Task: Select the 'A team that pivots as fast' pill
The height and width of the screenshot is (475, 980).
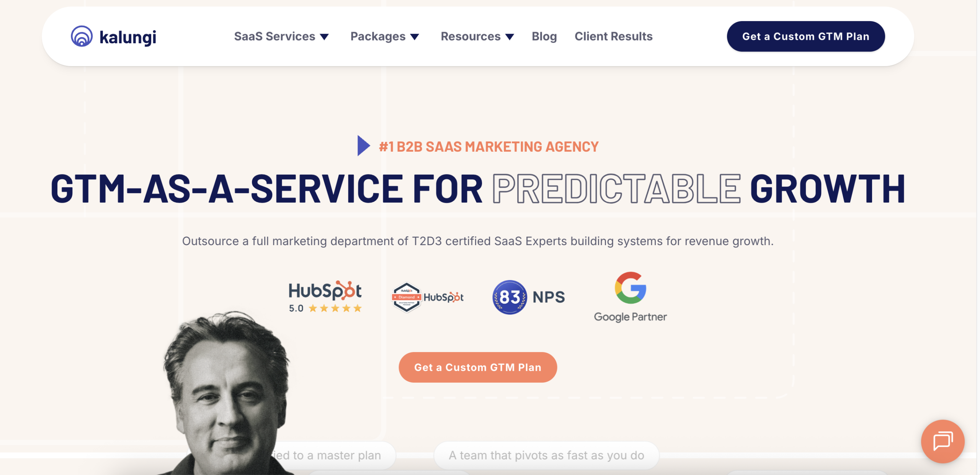Action: click(546, 455)
